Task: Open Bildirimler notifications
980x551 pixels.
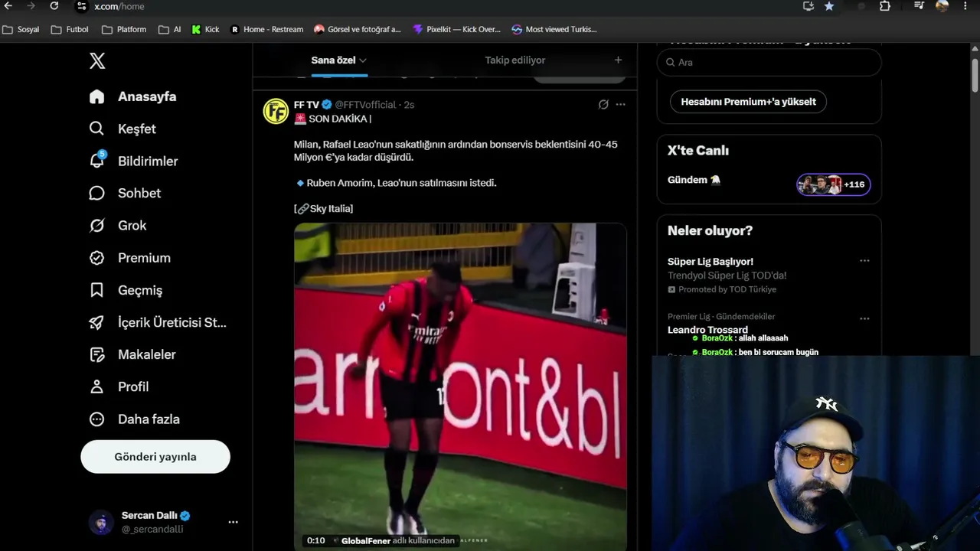Action: [x=133, y=161]
